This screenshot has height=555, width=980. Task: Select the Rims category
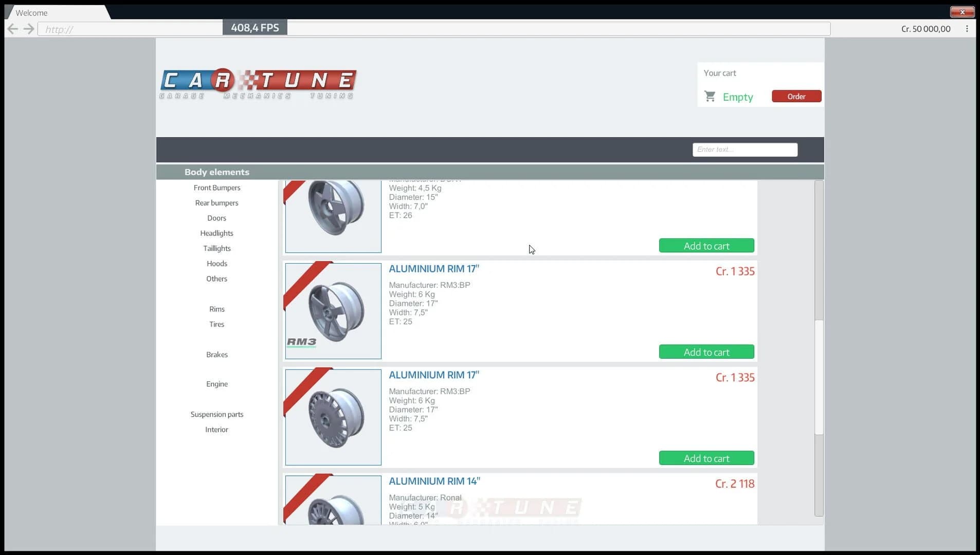click(216, 308)
